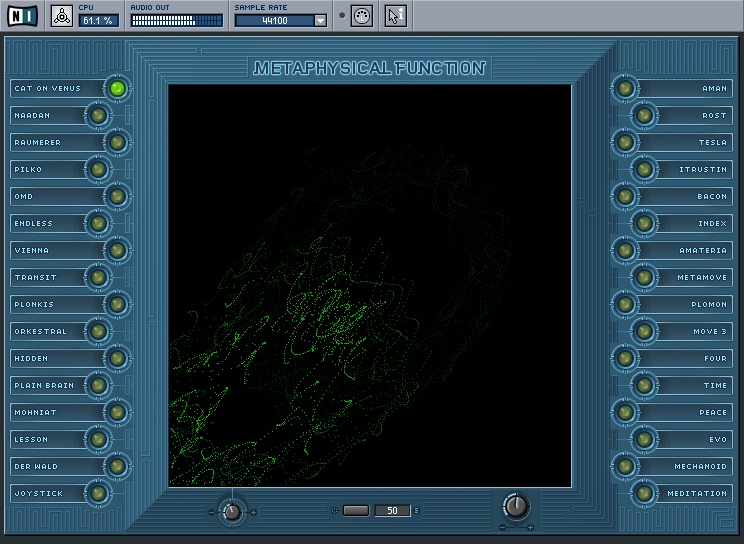Switch on the Mechanoid preset

pyautogui.click(x=625, y=467)
